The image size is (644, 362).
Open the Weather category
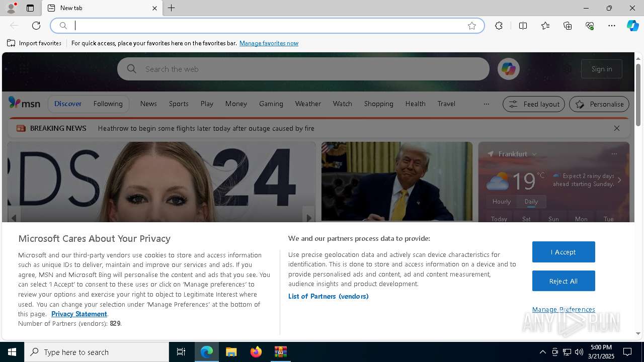pos(308,104)
